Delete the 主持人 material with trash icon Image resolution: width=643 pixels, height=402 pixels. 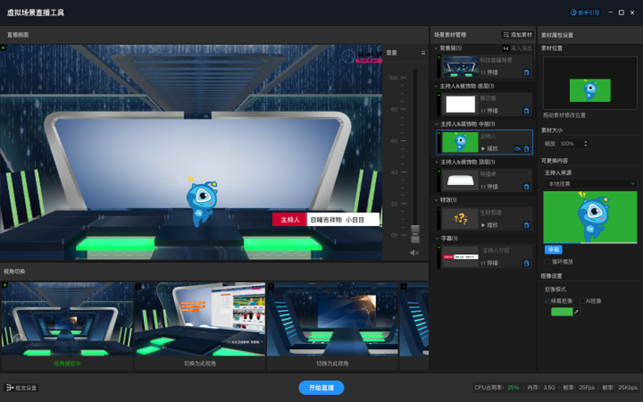click(527, 149)
